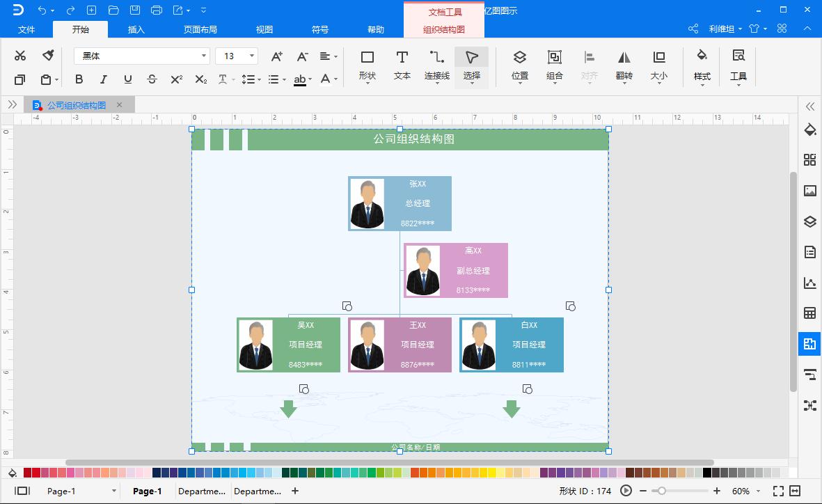Click the zoom in plus button
The width and height of the screenshot is (822, 504).
tap(717, 491)
